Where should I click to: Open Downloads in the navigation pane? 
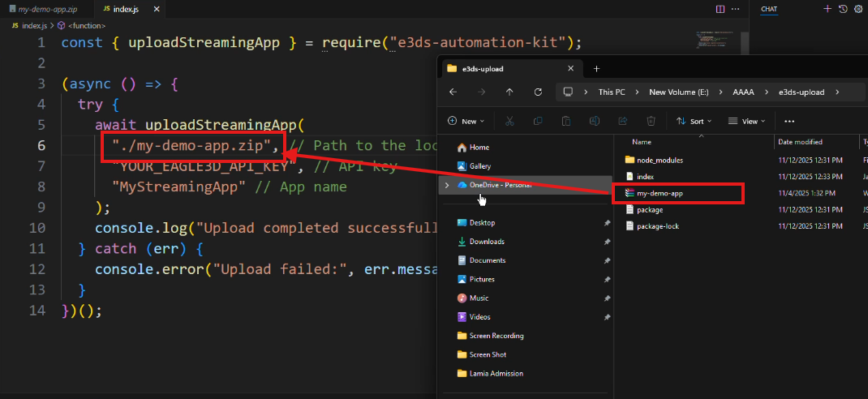(486, 242)
